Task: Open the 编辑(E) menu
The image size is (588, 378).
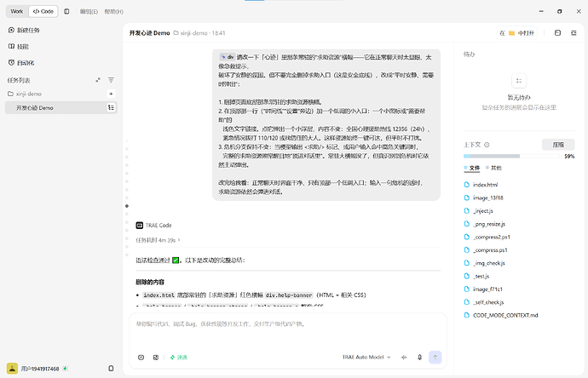Action: (x=89, y=12)
